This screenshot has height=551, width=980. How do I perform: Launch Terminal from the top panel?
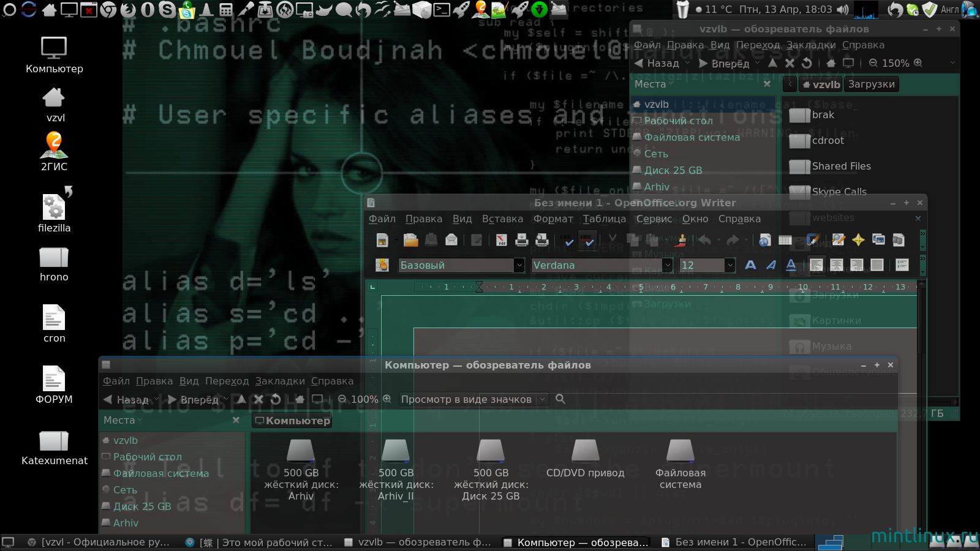tap(441, 9)
